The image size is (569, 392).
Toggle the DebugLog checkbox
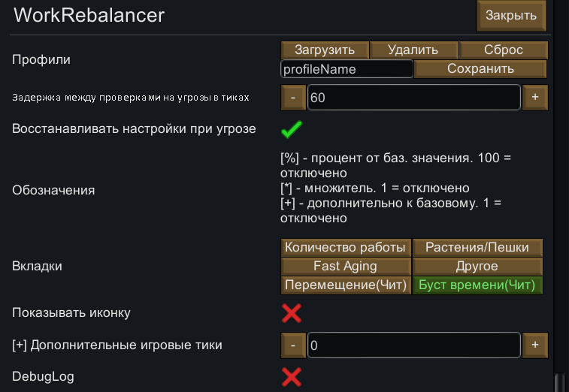[x=292, y=375]
